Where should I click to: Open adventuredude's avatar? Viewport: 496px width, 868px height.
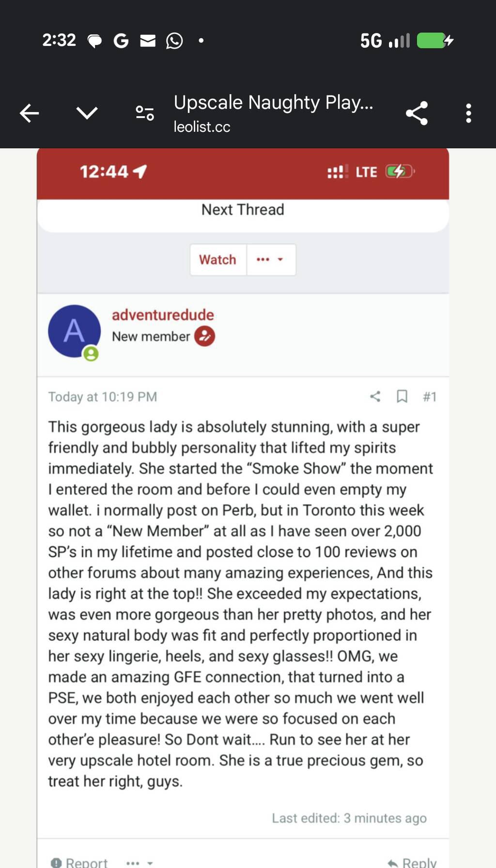(x=74, y=331)
